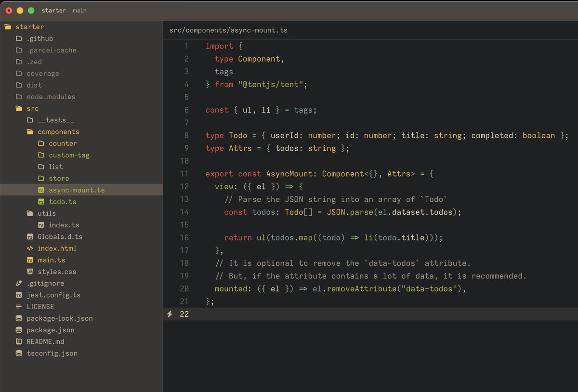Click line number 11 in the gutter
578x392 pixels.
coord(184,174)
